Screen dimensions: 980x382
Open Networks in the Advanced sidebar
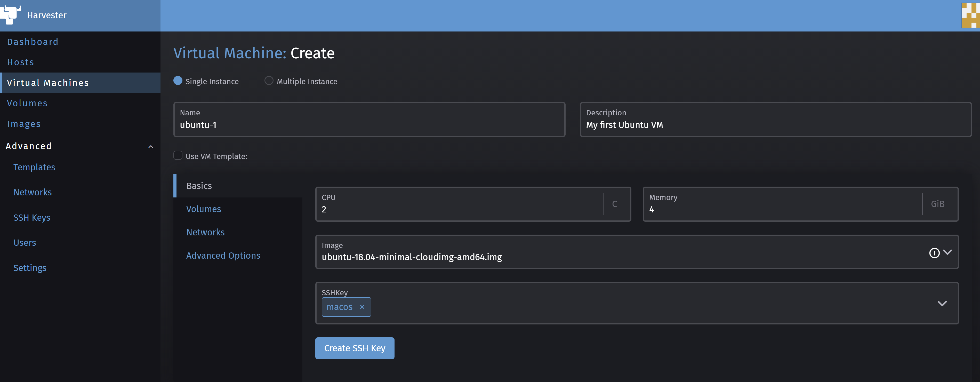point(33,192)
